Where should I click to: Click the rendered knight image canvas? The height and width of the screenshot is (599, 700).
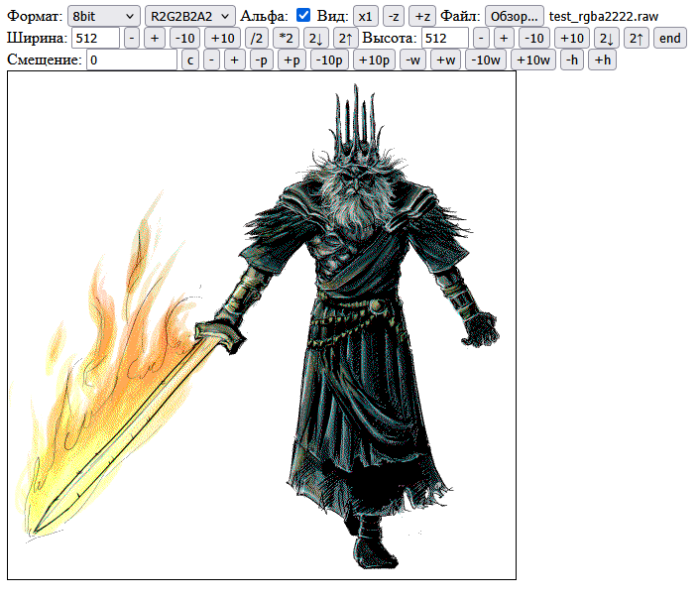pyautogui.click(x=262, y=325)
